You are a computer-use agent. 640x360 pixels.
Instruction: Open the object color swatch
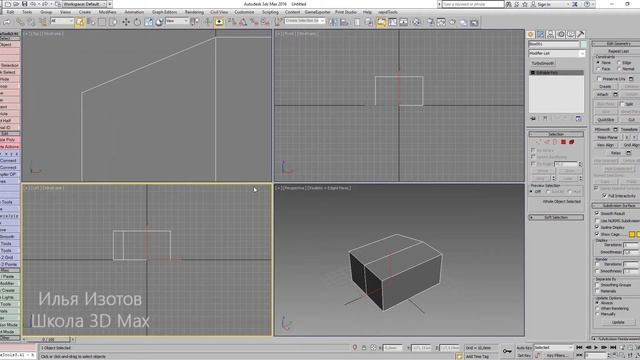[x=583, y=44]
